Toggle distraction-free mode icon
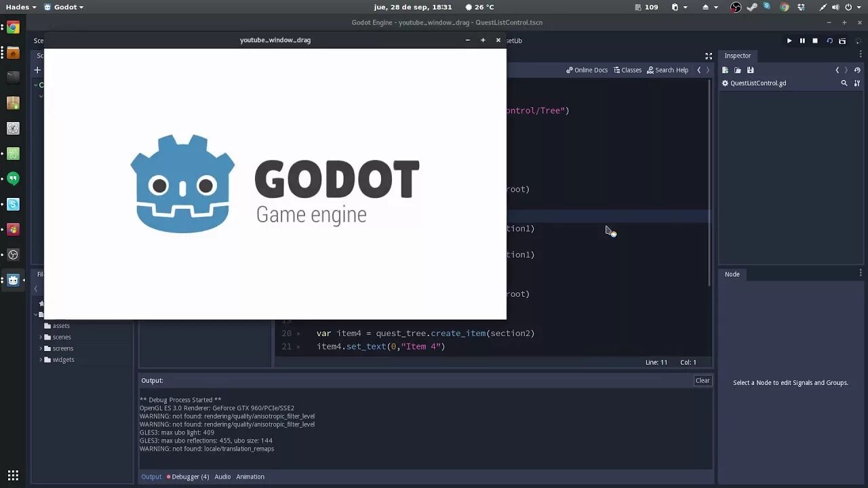 (709, 56)
